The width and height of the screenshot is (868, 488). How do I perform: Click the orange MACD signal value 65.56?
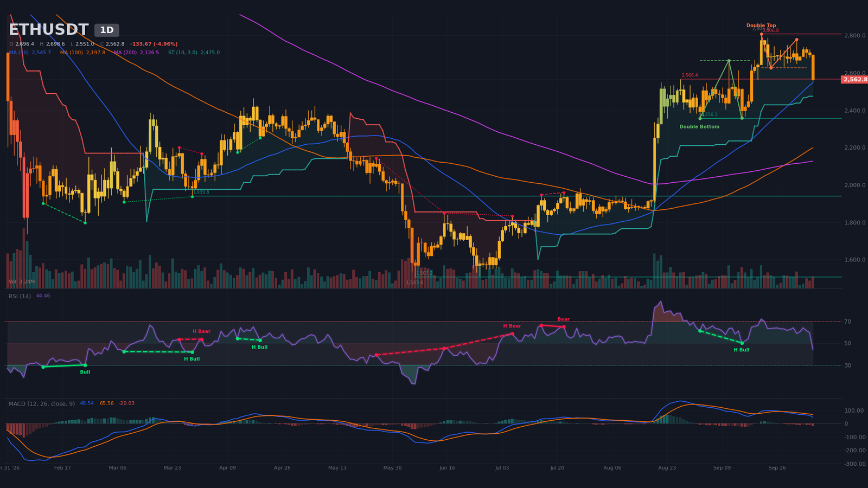point(107,403)
